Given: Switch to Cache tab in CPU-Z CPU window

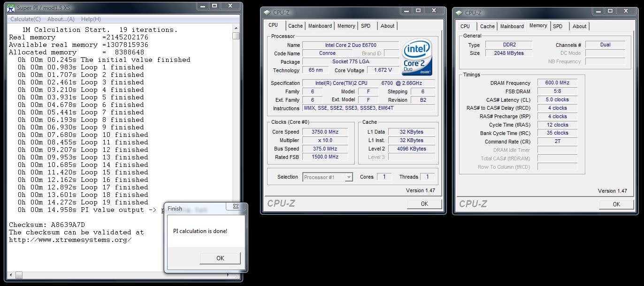Looking at the screenshot, I should coord(295,26).
